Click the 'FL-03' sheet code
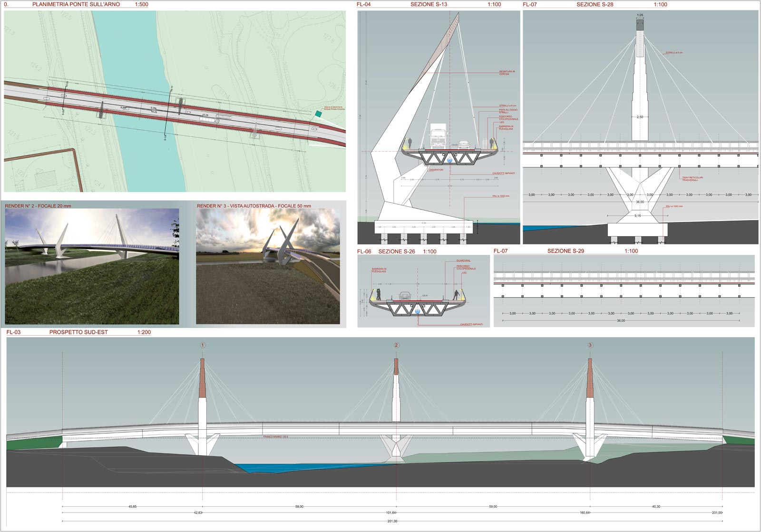 [x=14, y=332]
